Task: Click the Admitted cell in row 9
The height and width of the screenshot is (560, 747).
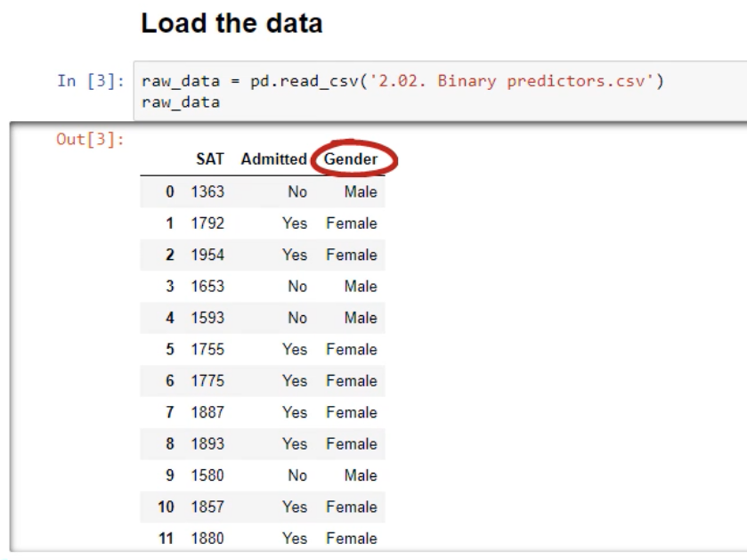Action: [297, 475]
